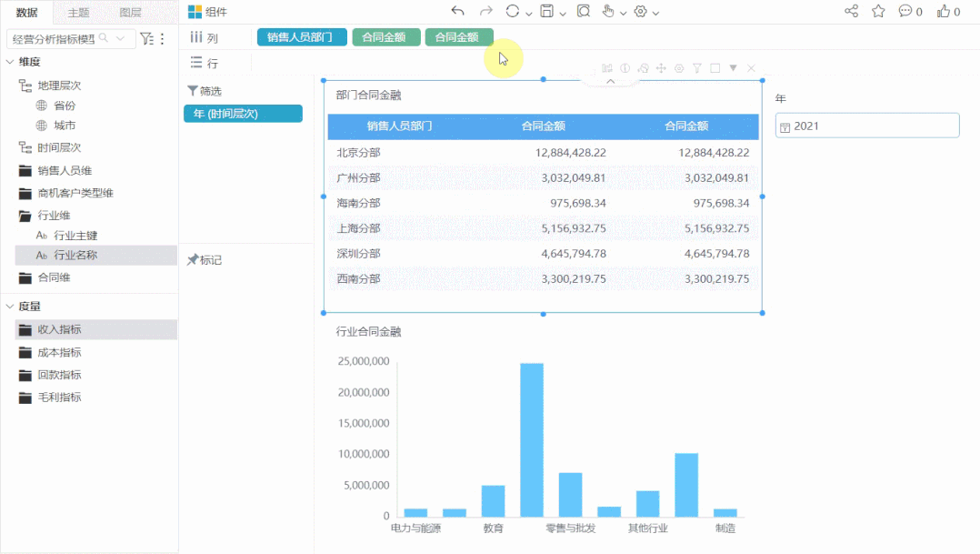Image resolution: width=980 pixels, height=554 pixels.
Task: Open the 收入指标 folder
Action: [59, 329]
